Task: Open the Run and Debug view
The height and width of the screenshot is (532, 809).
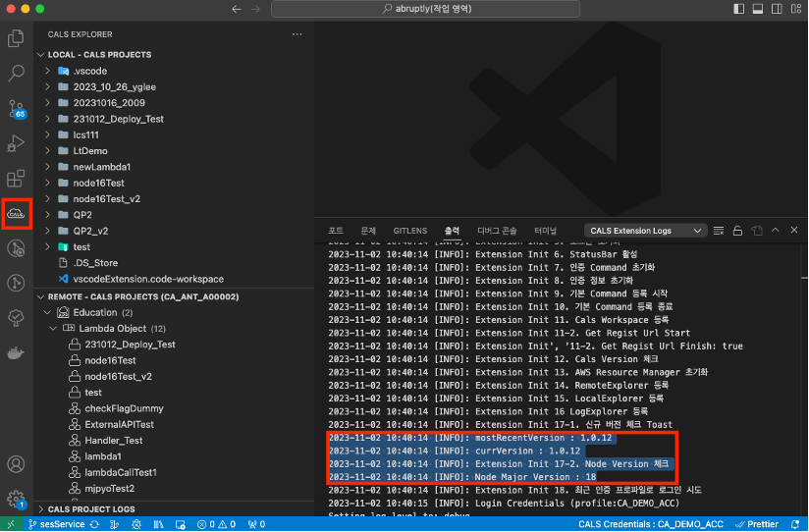Action: (x=16, y=143)
